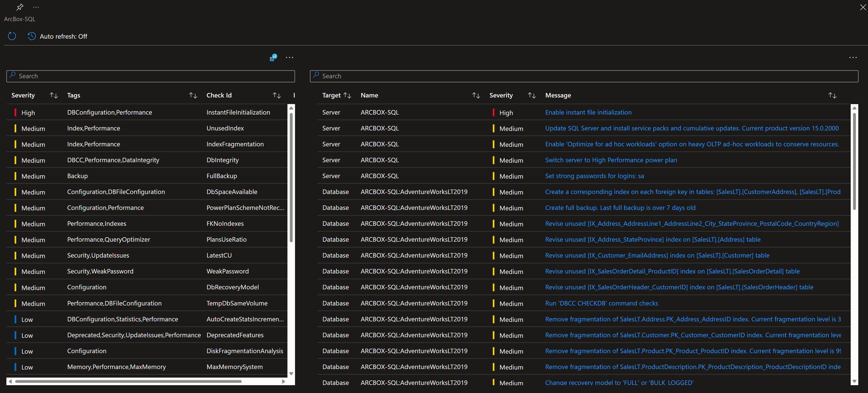868x393 pixels.
Task: Open 'Run DBCC CHECKDB command checks' link
Action: coord(601,303)
